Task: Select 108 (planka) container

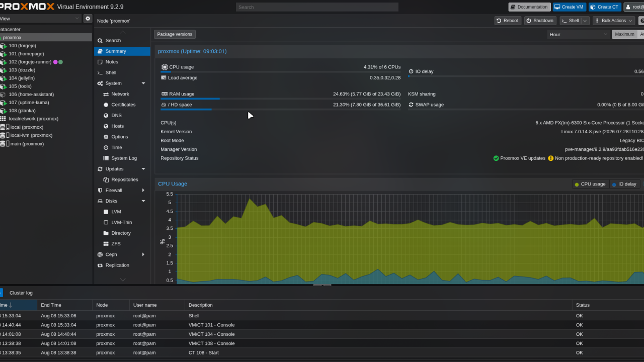Action: (x=22, y=110)
